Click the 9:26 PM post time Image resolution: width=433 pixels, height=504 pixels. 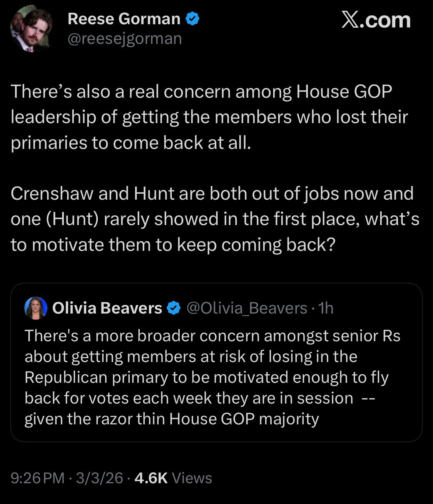38,478
